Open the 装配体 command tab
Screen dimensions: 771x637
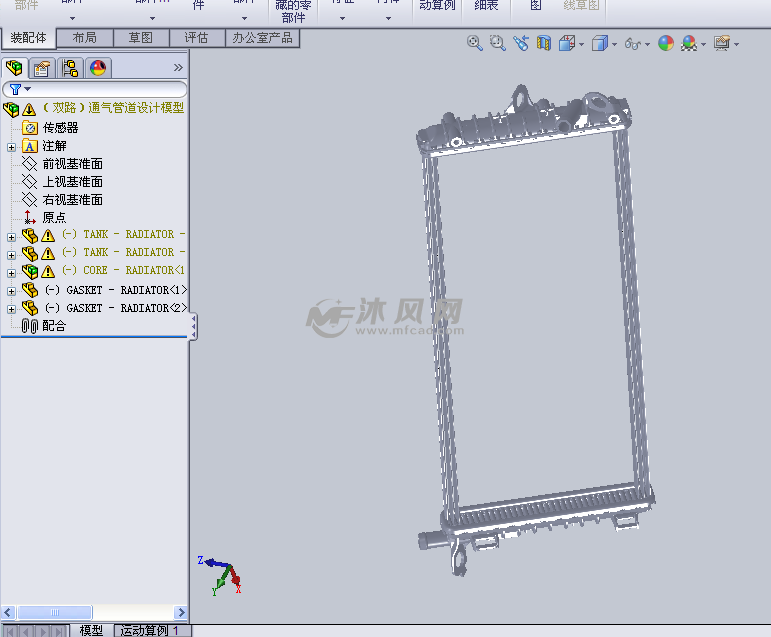[x=28, y=38]
